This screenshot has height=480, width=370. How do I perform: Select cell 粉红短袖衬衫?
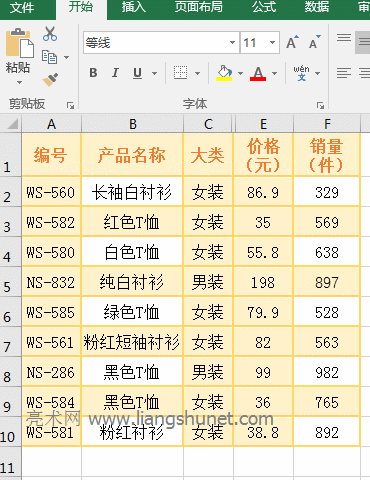[132, 342]
